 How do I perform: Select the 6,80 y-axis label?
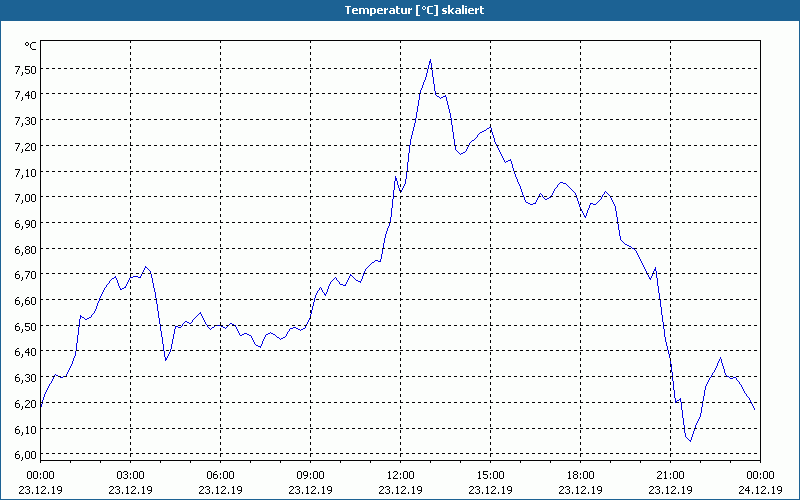tap(26, 249)
